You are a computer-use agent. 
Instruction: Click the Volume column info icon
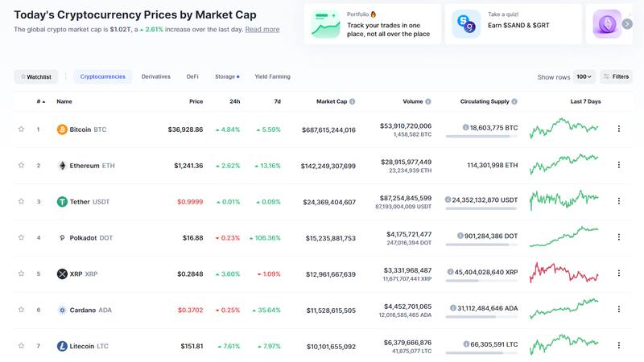[x=428, y=102]
